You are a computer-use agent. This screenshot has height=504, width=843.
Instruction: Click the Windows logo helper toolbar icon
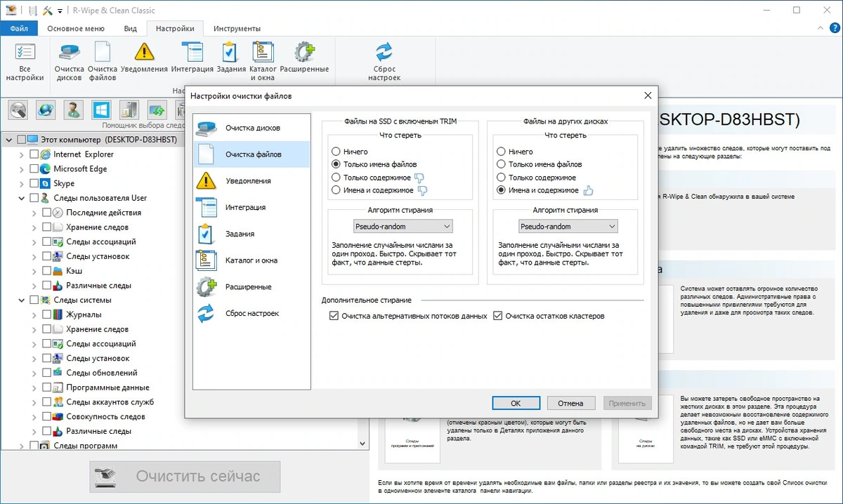(101, 110)
